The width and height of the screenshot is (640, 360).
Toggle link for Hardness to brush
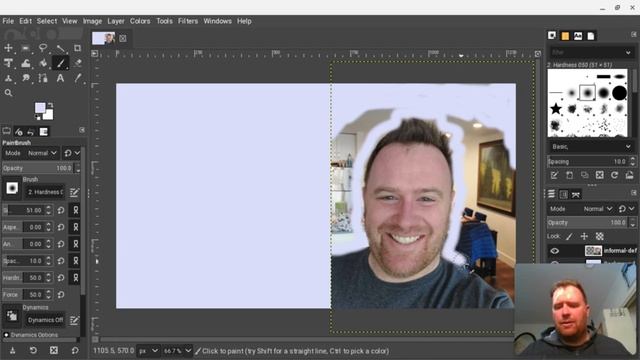click(x=76, y=278)
